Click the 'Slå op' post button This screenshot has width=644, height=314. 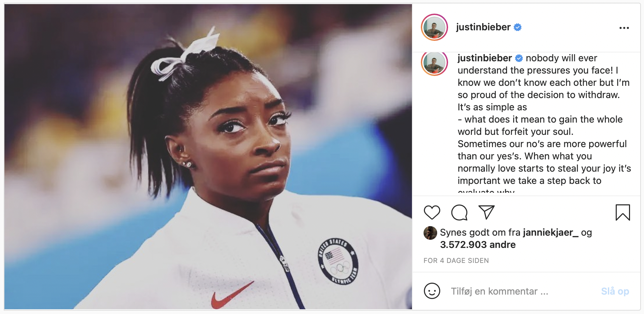pos(615,291)
